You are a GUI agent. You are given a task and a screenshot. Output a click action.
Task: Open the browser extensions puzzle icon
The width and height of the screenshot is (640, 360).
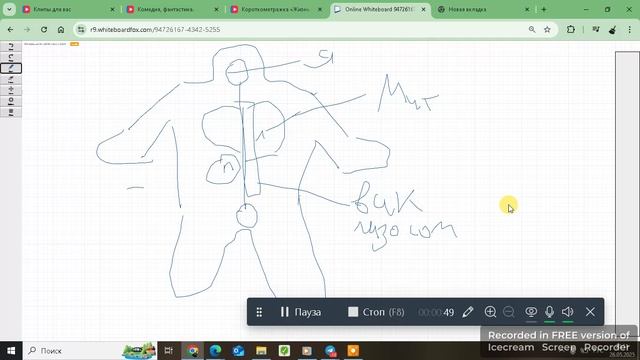point(571,29)
